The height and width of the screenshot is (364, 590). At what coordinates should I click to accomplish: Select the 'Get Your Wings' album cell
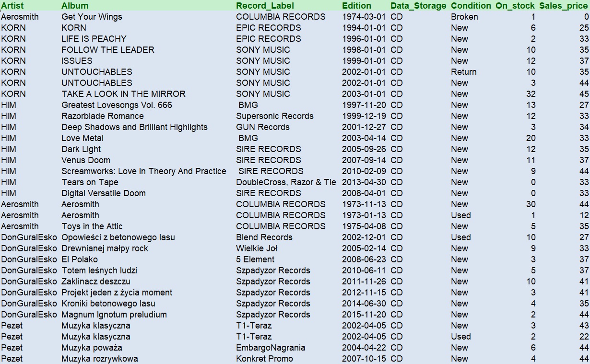pos(92,17)
